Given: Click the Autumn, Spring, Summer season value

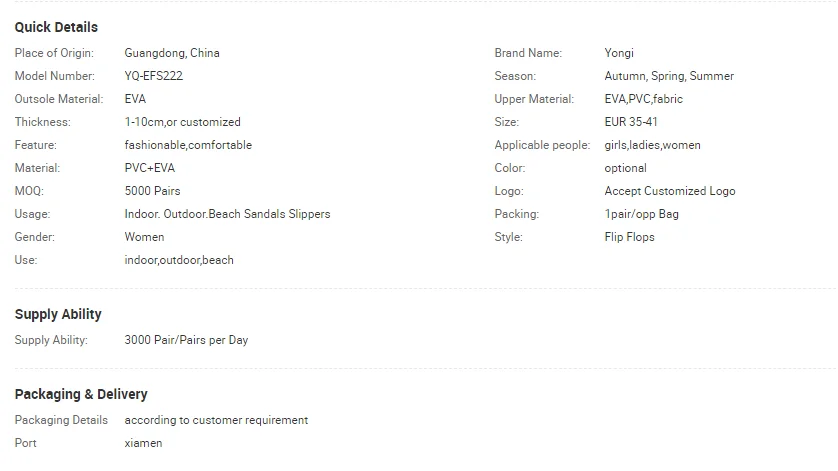Looking at the screenshot, I should pyautogui.click(x=669, y=76).
